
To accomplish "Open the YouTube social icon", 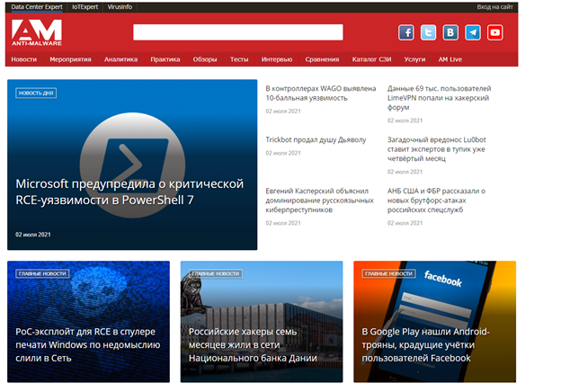I will pyautogui.click(x=495, y=32).
